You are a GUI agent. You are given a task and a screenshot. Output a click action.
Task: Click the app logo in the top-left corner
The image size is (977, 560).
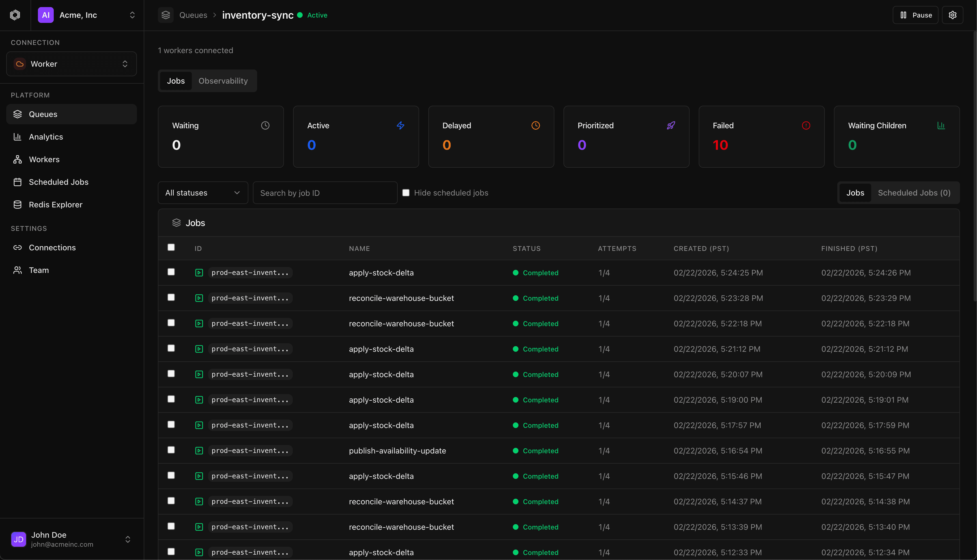coord(15,15)
